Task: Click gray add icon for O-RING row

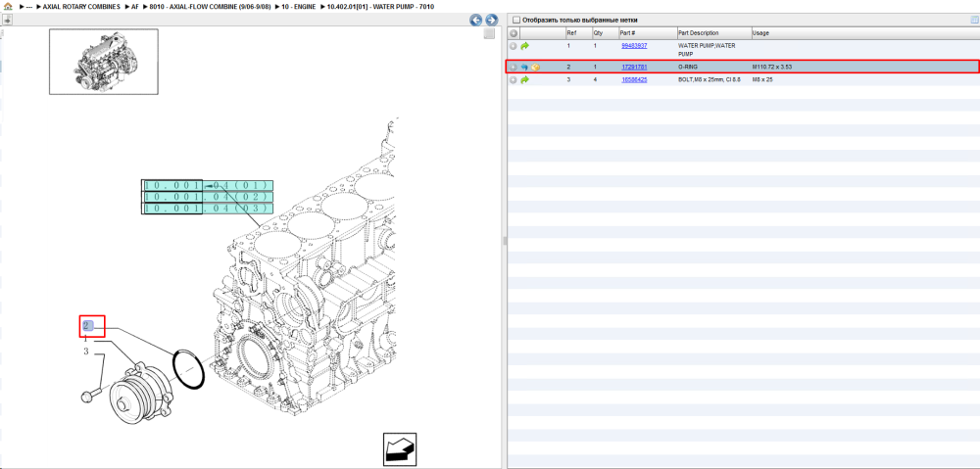Action: click(x=514, y=67)
